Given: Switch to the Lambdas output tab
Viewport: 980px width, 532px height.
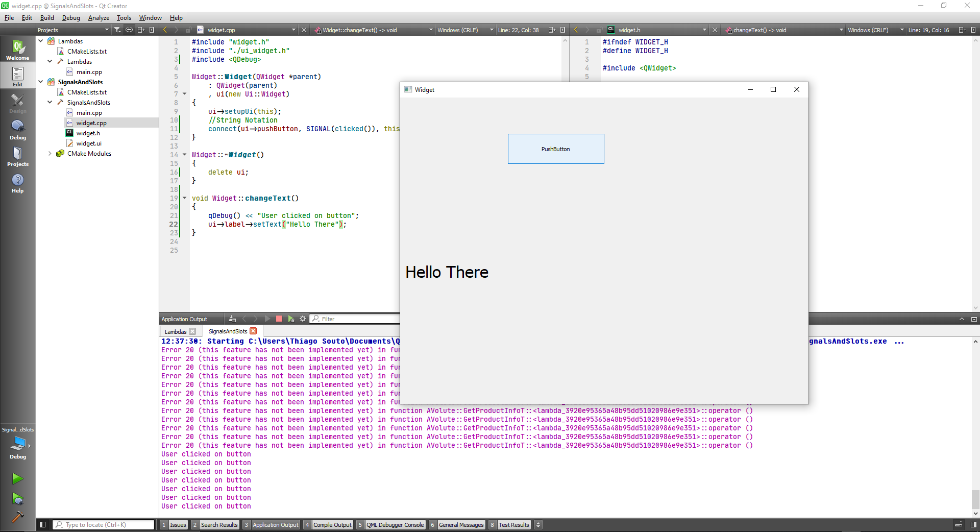Looking at the screenshot, I should click(x=176, y=331).
